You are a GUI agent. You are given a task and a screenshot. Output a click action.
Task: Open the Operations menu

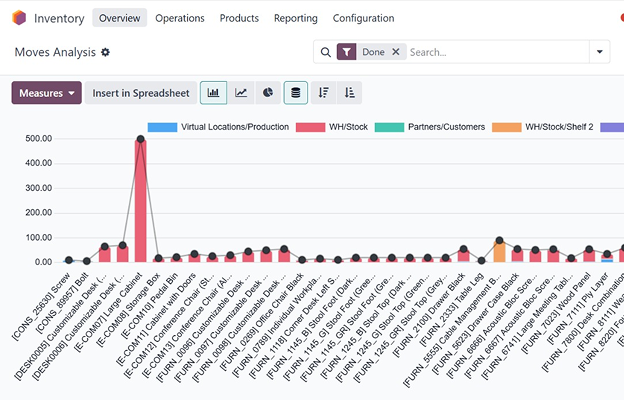coord(180,18)
